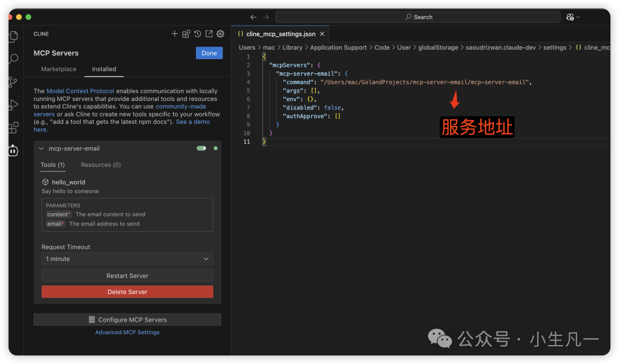Click the top Search command box
This screenshot has width=619, height=364.
click(418, 17)
